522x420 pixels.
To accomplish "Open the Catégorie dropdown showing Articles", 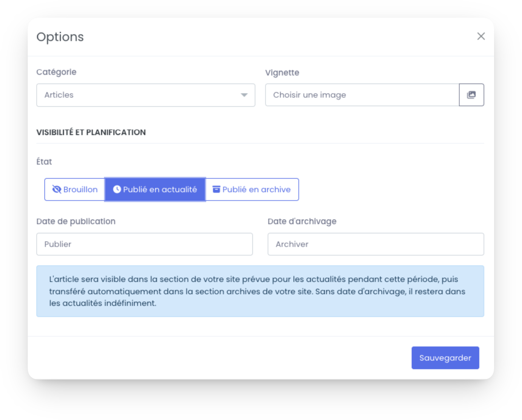I will tap(146, 95).
